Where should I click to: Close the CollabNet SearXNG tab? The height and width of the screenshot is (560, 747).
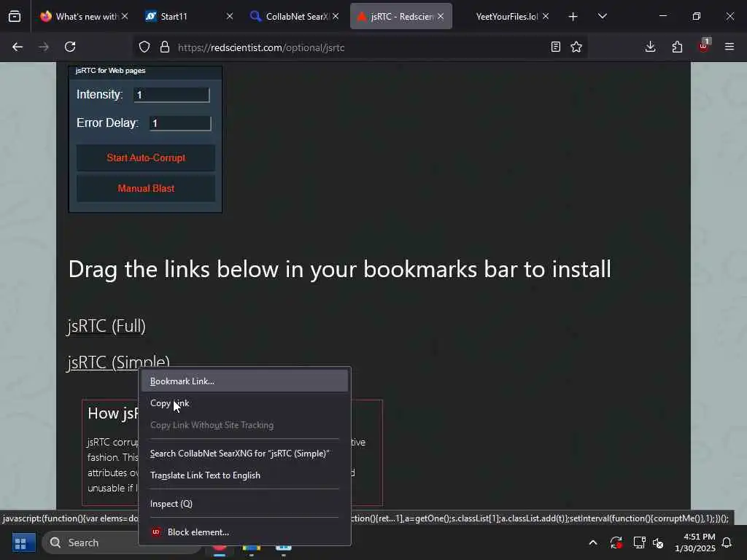[x=336, y=16]
